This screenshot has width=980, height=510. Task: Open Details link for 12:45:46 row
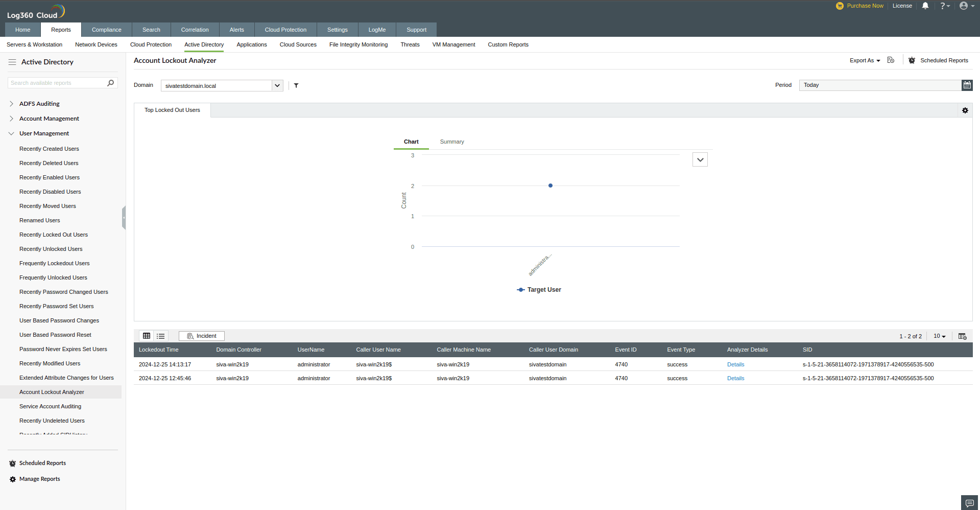pyautogui.click(x=735, y=378)
